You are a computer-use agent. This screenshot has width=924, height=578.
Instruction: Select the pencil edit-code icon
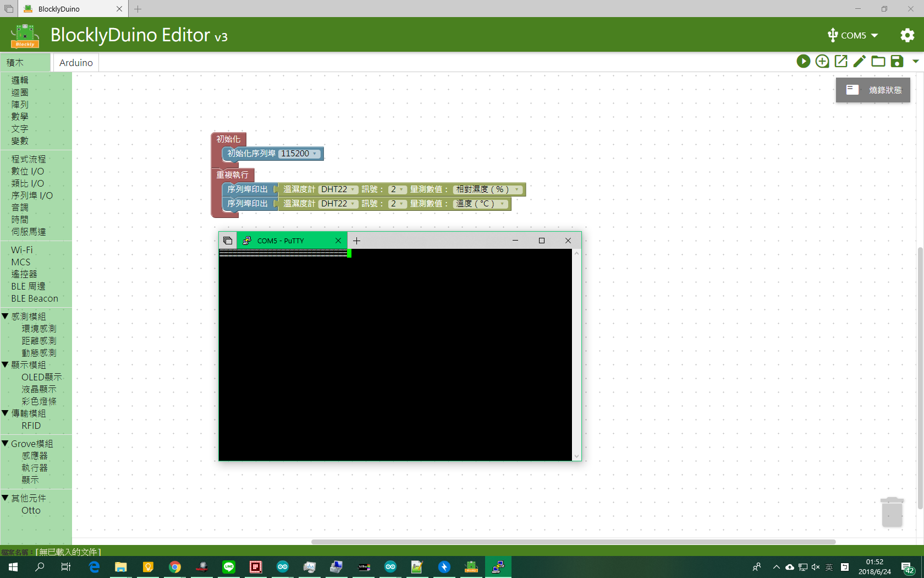pos(859,61)
